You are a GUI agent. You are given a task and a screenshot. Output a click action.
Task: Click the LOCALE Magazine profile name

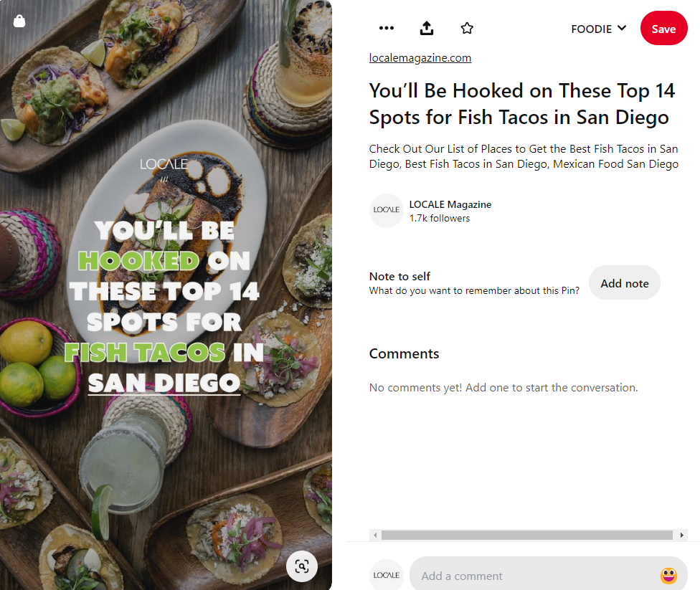pos(450,204)
